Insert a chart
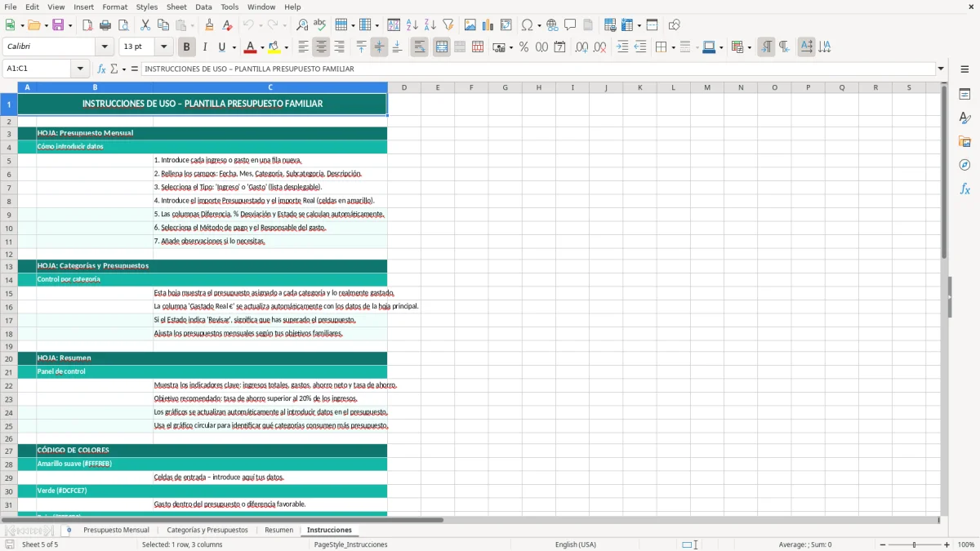This screenshot has height=551, width=980. 488,25
